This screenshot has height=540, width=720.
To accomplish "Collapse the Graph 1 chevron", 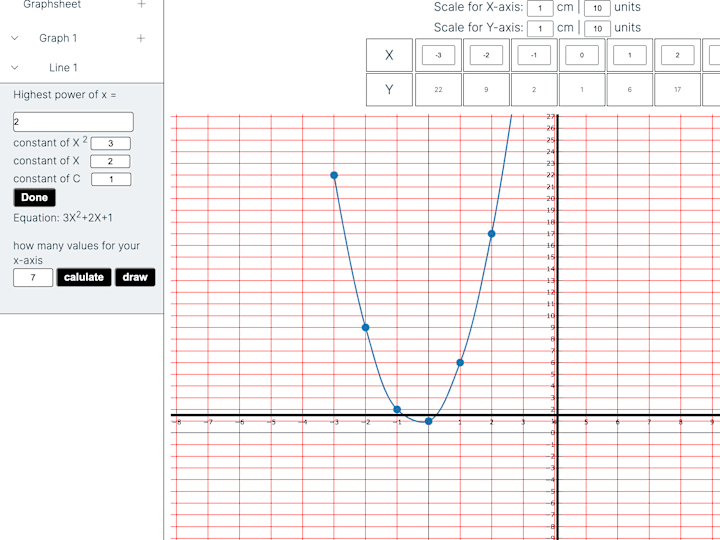I will 15,38.
